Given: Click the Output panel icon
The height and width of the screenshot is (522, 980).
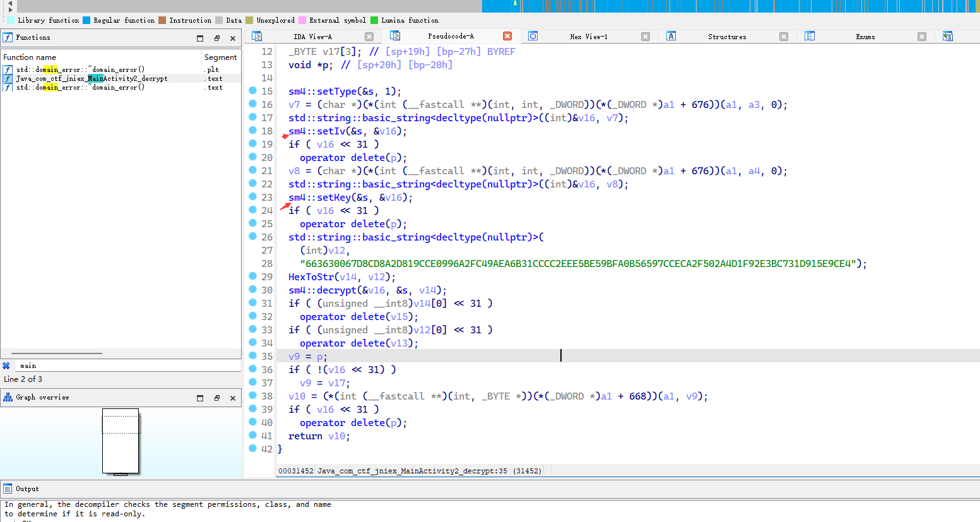Looking at the screenshot, I should pos(8,489).
